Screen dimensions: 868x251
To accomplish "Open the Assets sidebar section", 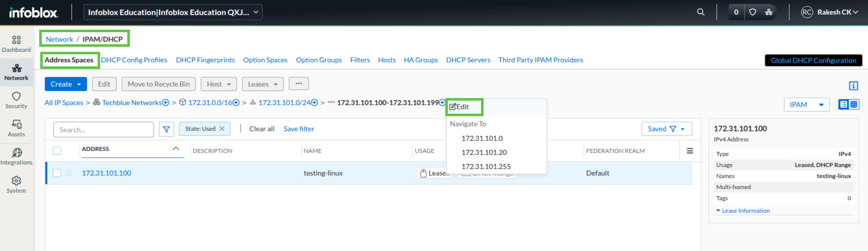I will [x=16, y=129].
